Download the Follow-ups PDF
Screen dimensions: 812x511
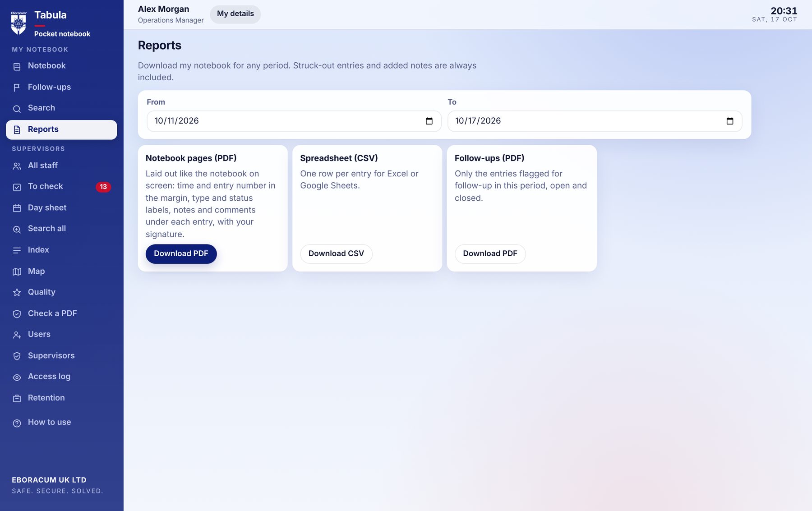pos(490,254)
